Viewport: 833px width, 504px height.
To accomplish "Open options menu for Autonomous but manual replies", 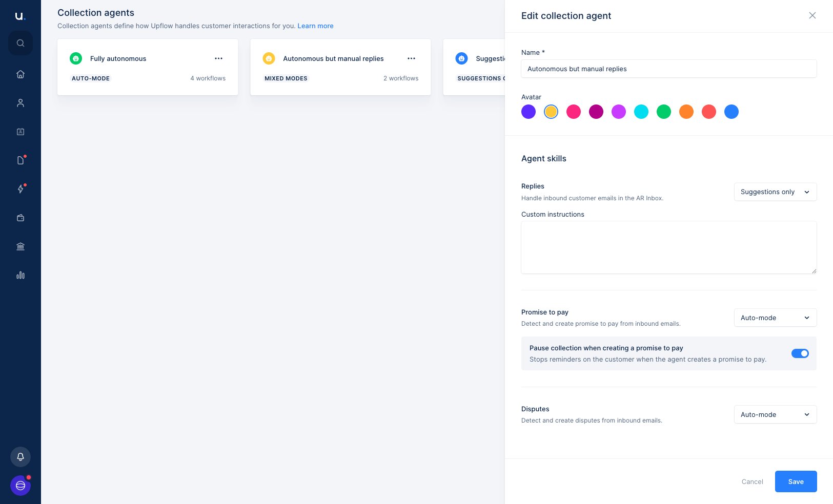I will point(412,58).
